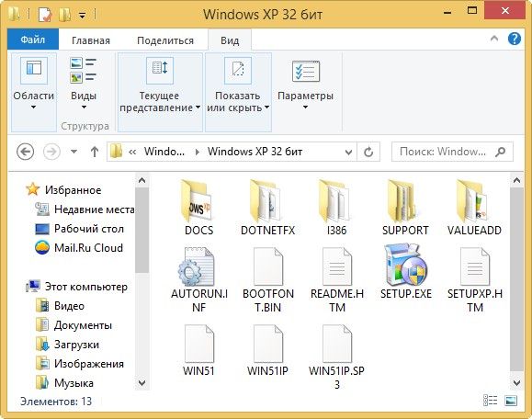Click New folder icon in quick access toolbar
Screen dimensions: 532x419
tap(64, 15)
